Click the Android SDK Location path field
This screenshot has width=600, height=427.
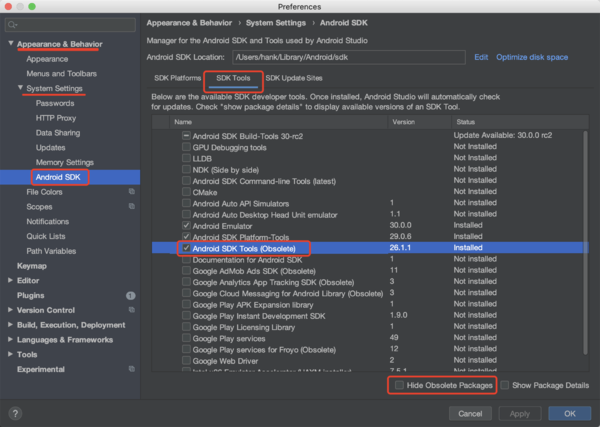[349, 57]
